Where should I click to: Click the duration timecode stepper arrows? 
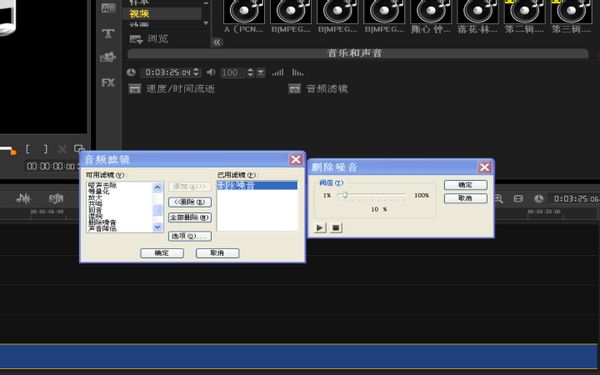196,72
